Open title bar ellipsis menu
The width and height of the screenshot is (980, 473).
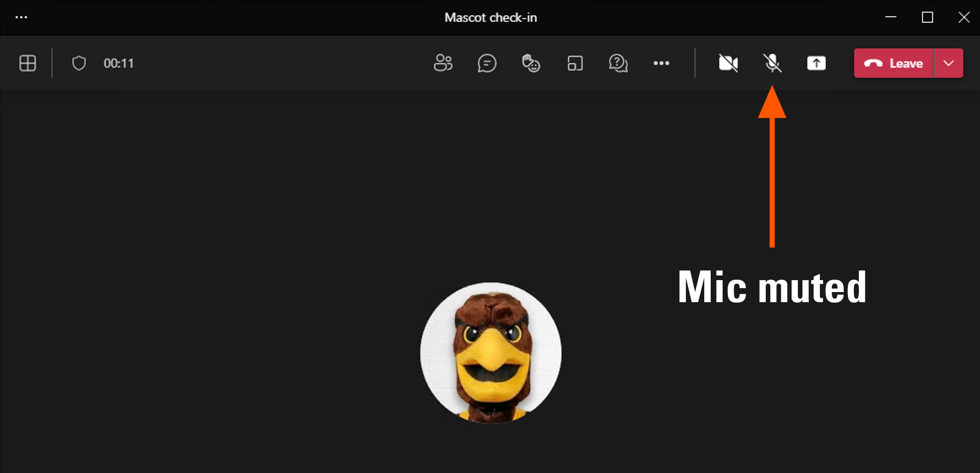tap(21, 17)
